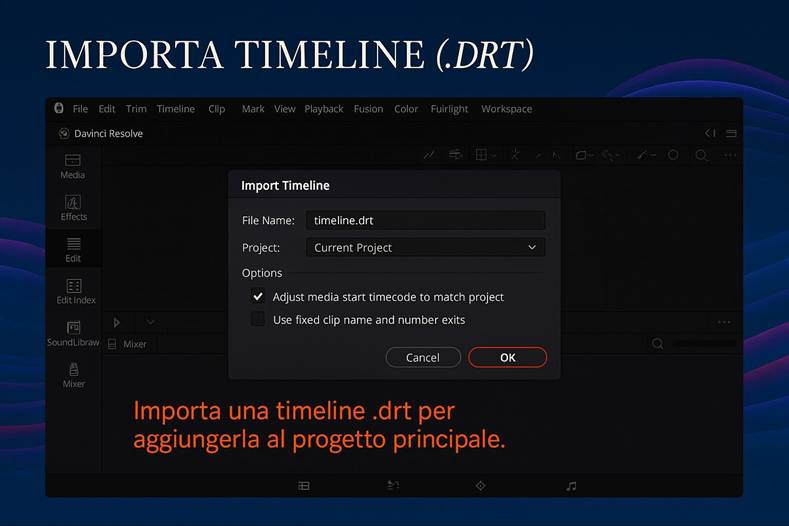This screenshot has height=526, width=789.
Task: Open the three-dots menu in lower panel
Action: pos(724,322)
